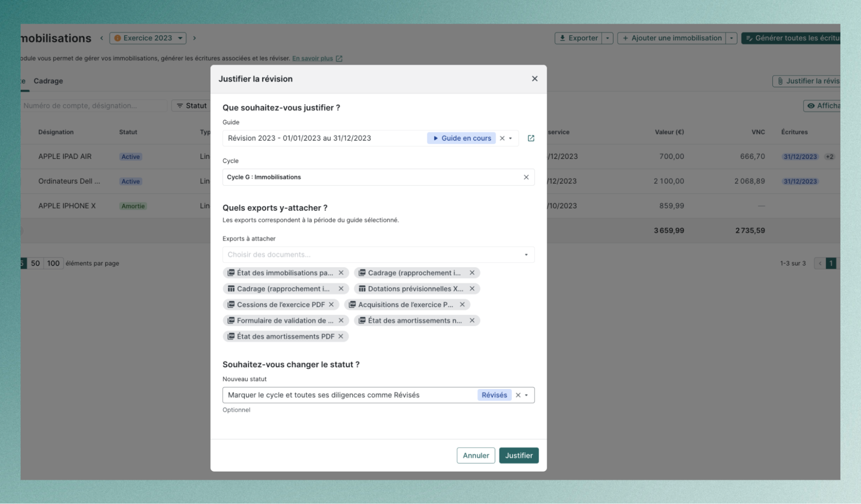Screen dimensions: 861x504
Task: Open the Statut filter
Action: [191, 106]
